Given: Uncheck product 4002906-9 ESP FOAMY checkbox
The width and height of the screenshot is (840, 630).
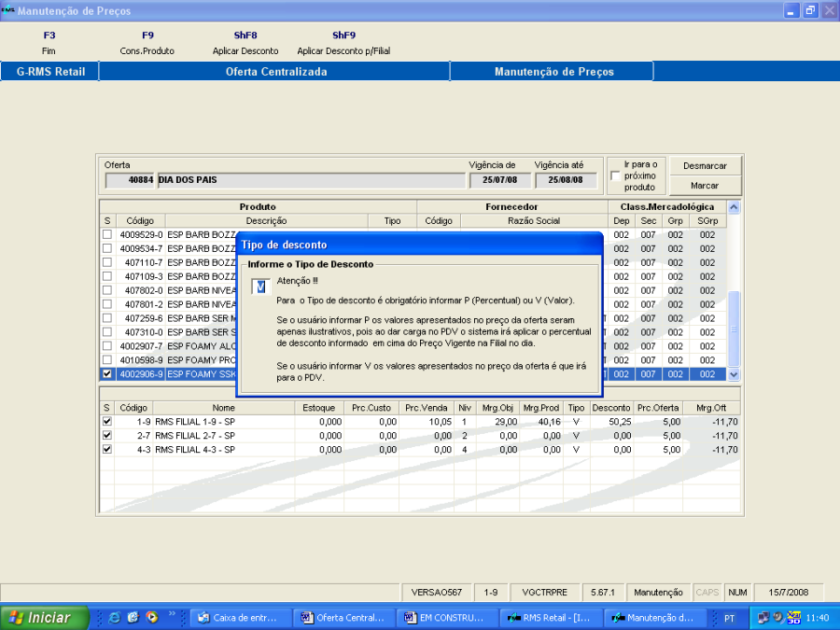Looking at the screenshot, I should [107, 374].
